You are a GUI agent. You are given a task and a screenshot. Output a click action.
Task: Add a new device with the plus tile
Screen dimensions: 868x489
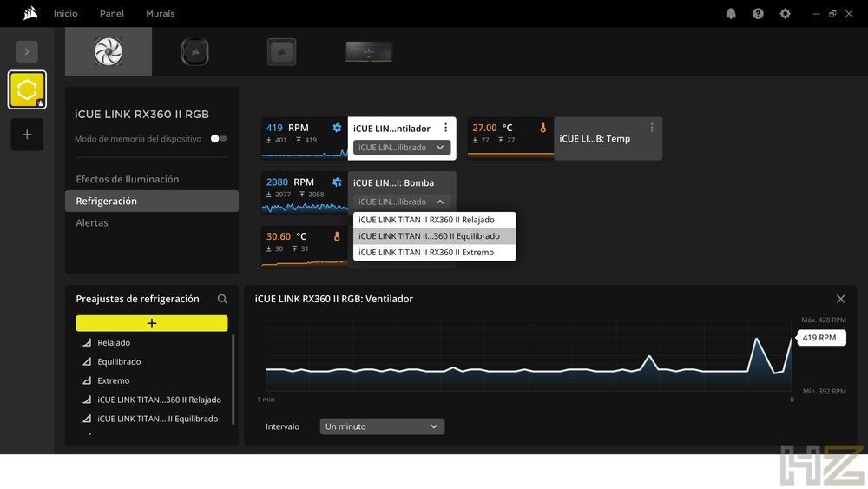click(x=27, y=135)
